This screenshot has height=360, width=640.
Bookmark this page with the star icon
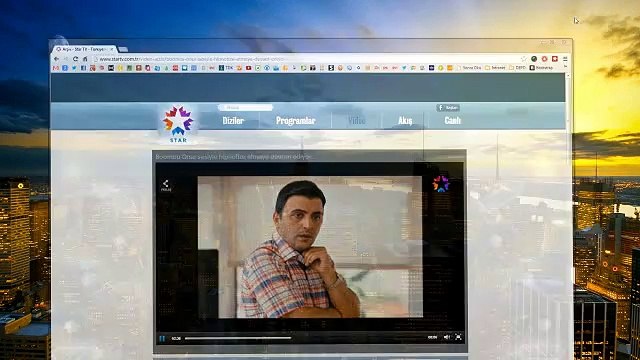pos(524,59)
